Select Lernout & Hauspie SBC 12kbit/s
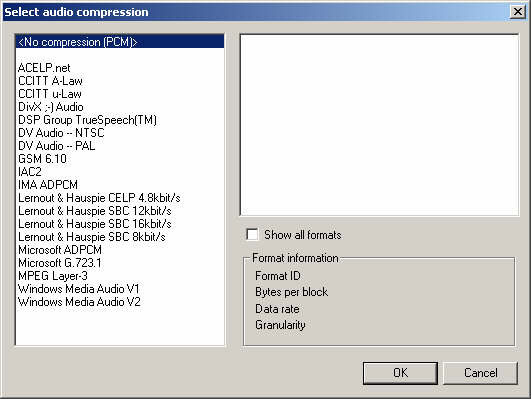Viewport: 531px width, 399px height. coord(120,211)
